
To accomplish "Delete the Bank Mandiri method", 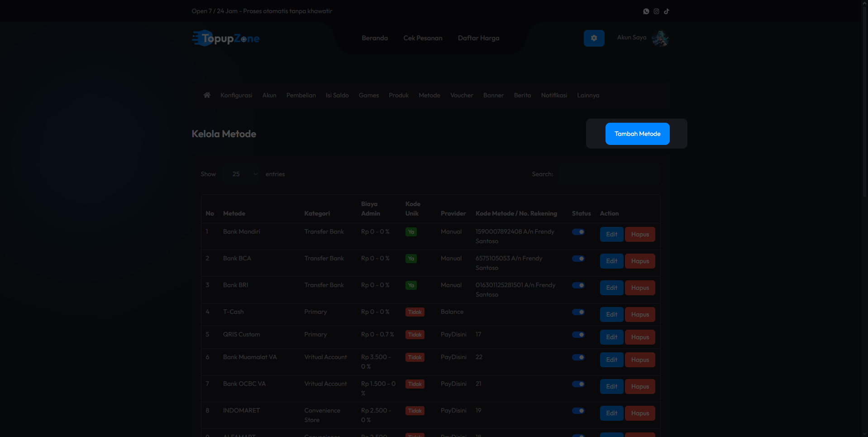I will coord(640,234).
